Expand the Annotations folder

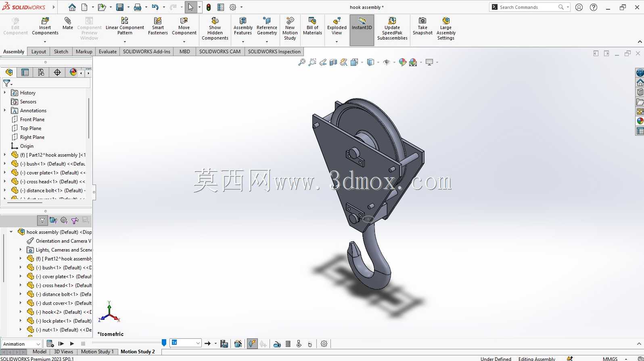[x=5, y=111]
